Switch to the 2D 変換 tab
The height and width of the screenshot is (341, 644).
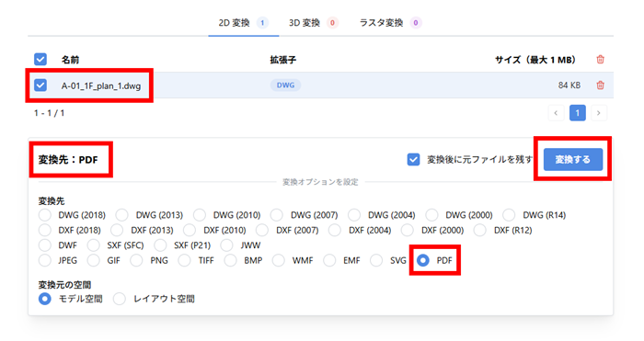243,23
